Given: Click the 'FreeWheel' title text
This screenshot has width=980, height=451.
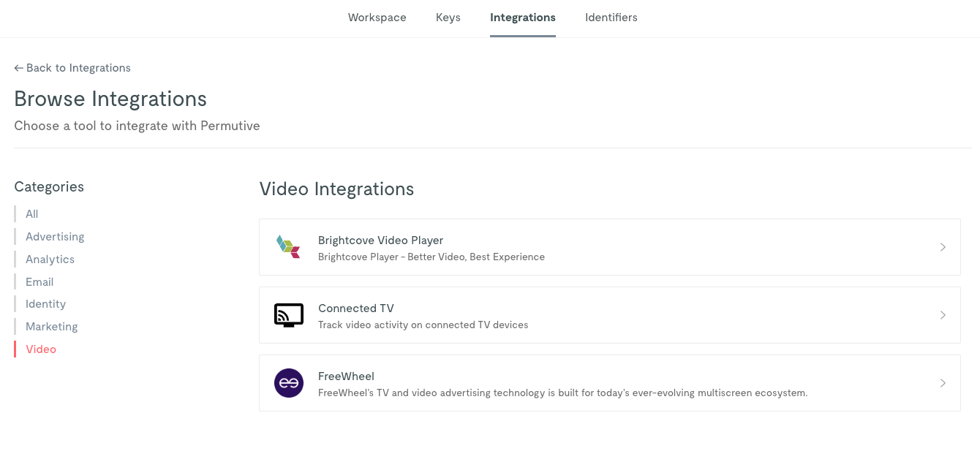Looking at the screenshot, I should coord(346,376).
